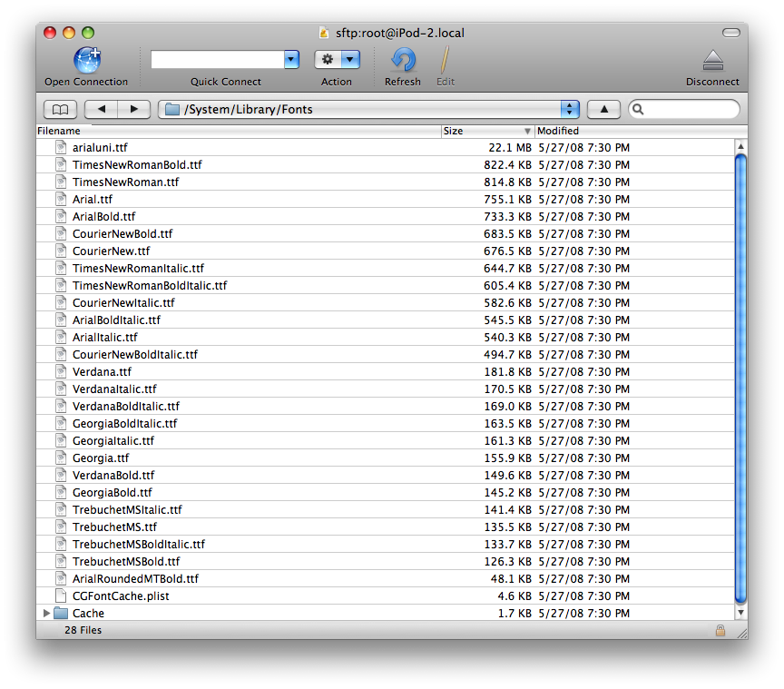Click the CourierNew.ttf file icon
Viewport: 784px width, 689px height.
pyautogui.click(x=61, y=251)
